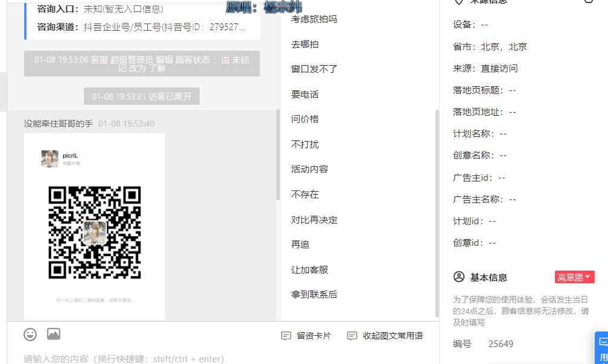The height and width of the screenshot is (364, 608).
Task: Select quick phrase 要电话
Action: click(305, 95)
